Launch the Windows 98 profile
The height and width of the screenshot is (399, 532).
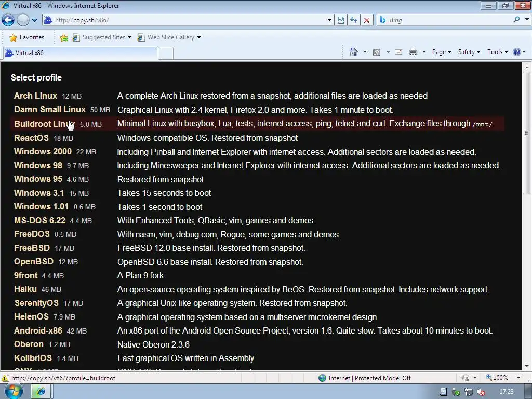pyautogui.click(x=38, y=165)
